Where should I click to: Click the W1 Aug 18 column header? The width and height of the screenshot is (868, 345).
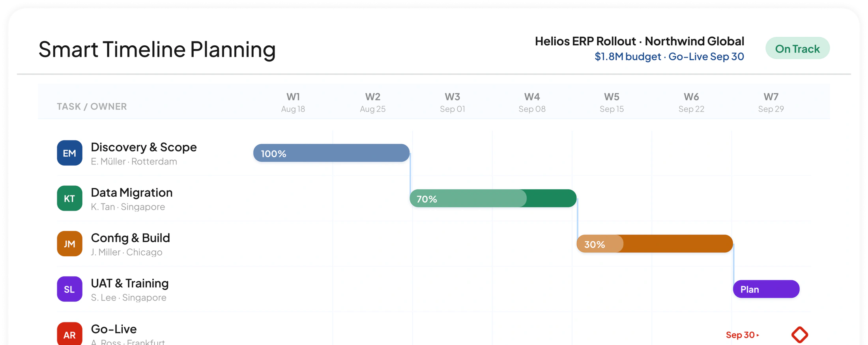pos(293,103)
